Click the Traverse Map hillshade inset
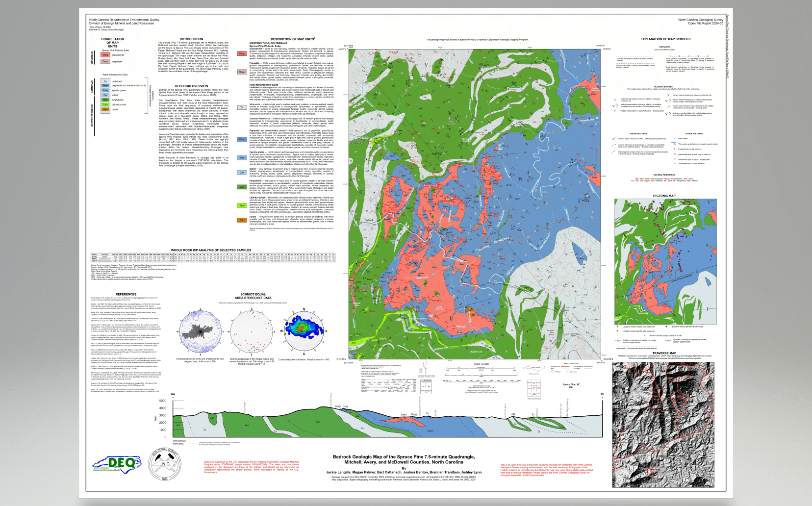Screen dimensions: 812x506 pyautogui.click(x=662, y=425)
